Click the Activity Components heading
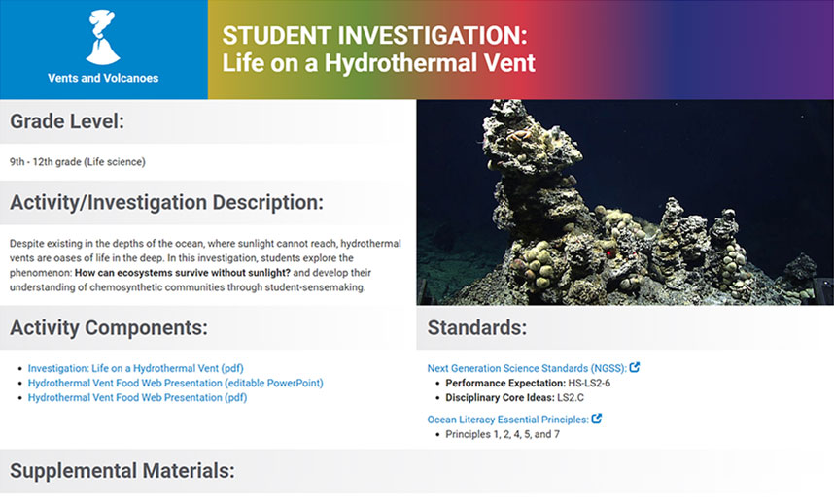 [x=109, y=328]
